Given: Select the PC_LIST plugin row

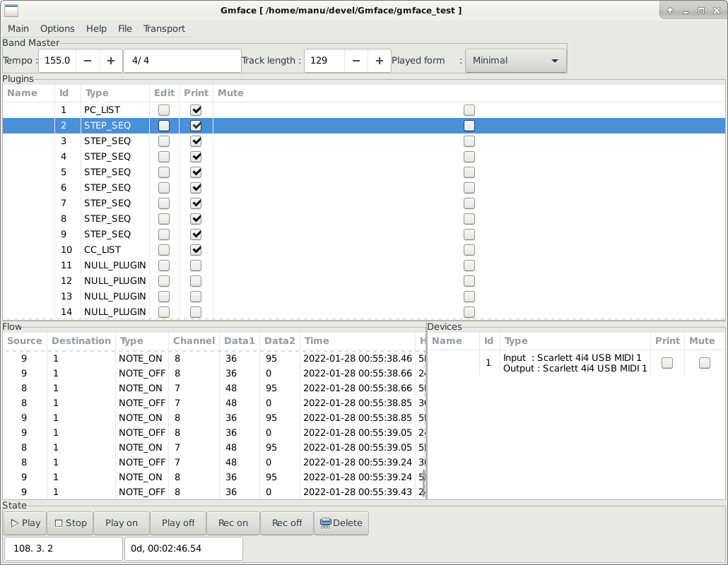Looking at the screenshot, I should coord(363,110).
